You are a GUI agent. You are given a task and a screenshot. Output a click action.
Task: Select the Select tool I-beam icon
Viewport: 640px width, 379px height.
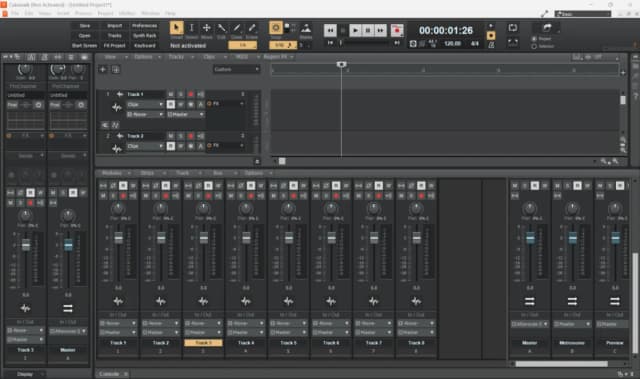(x=191, y=28)
